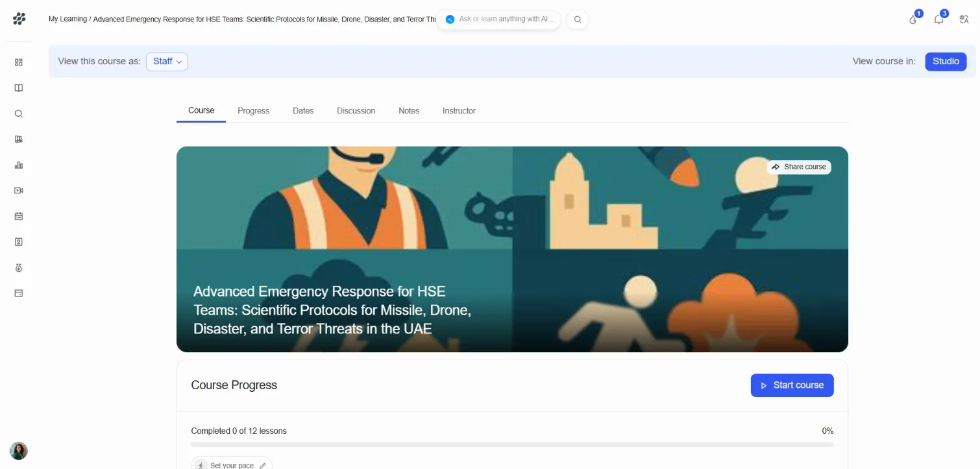Screen dimensions: 980x469
Task: Switch to the Progress tab
Action: [x=253, y=111]
